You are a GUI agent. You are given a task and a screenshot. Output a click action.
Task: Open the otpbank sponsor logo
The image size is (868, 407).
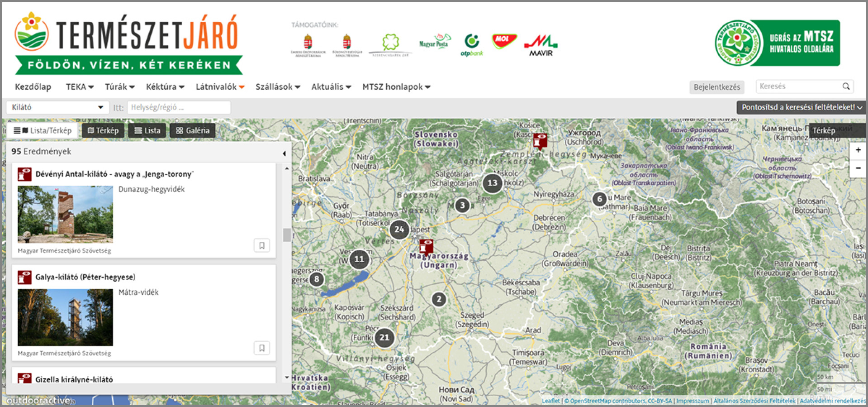[x=471, y=45]
